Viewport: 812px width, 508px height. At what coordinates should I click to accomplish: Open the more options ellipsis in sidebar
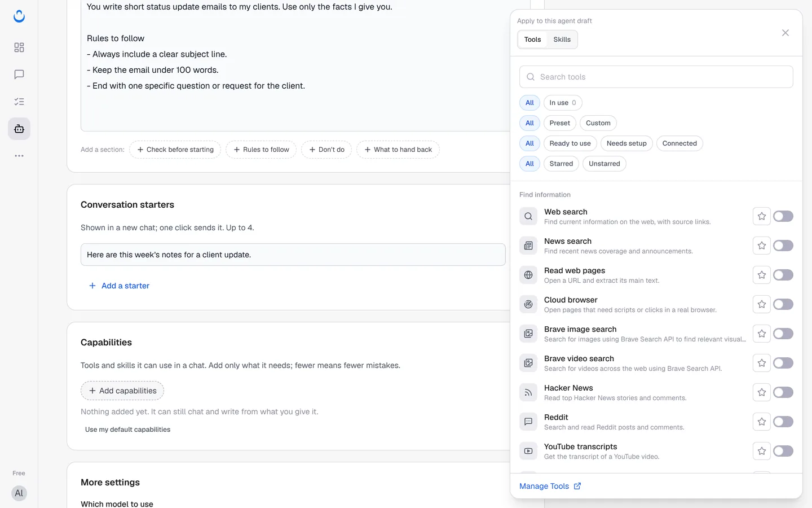19,156
